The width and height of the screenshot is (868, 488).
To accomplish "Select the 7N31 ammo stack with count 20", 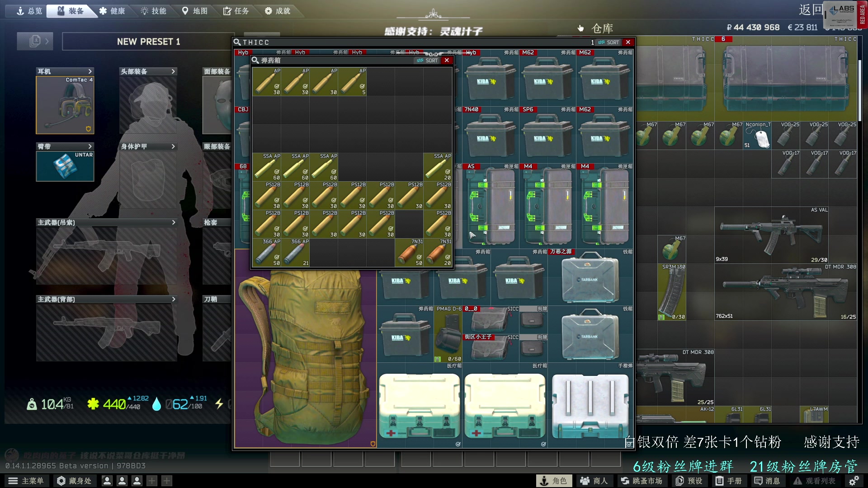I will (x=438, y=252).
